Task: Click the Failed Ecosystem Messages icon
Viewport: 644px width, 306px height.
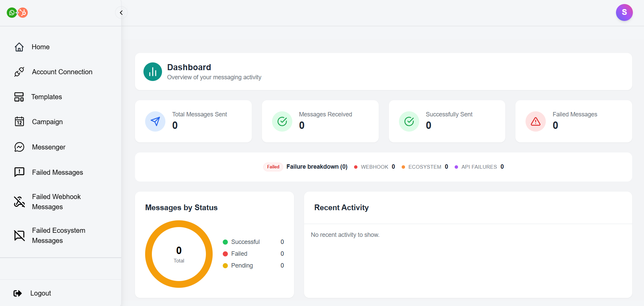Action: (19, 235)
